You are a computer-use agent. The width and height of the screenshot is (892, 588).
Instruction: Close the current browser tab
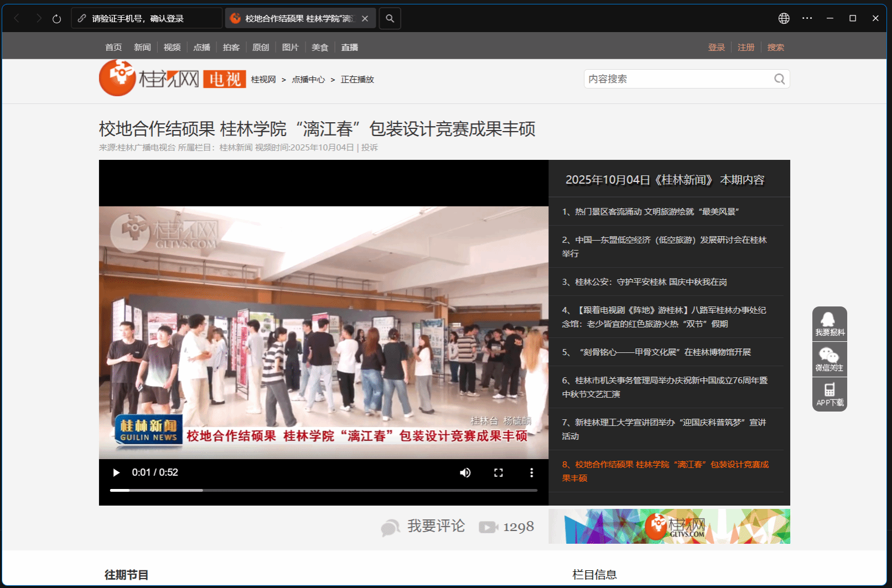pyautogui.click(x=365, y=19)
